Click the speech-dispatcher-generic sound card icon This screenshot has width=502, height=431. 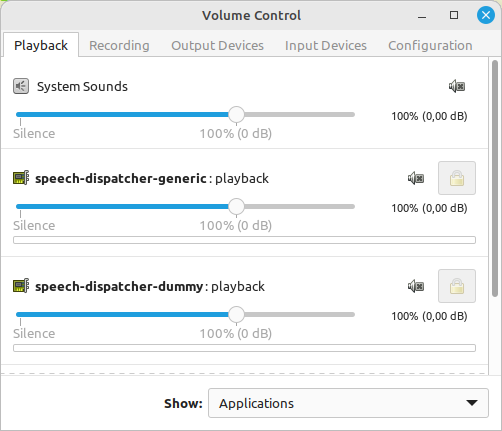coord(21,178)
